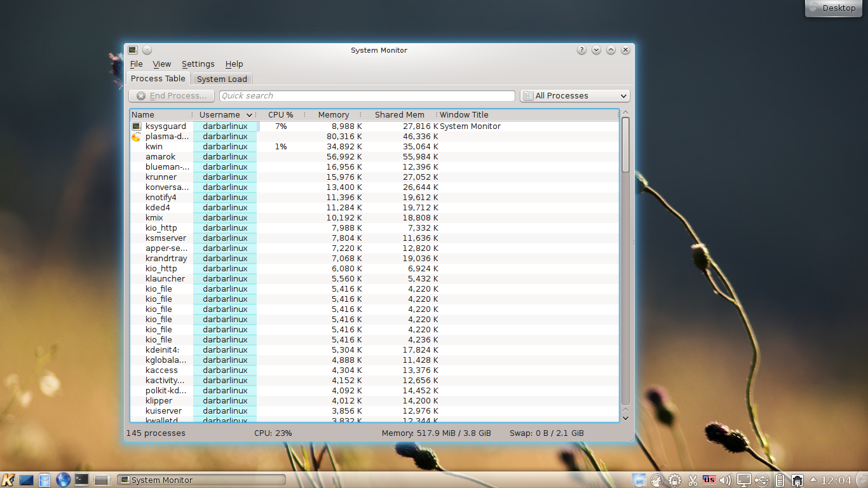This screenshot has height=488, width=868.
Task: Click the End Process button
Action: click(171, 95)
